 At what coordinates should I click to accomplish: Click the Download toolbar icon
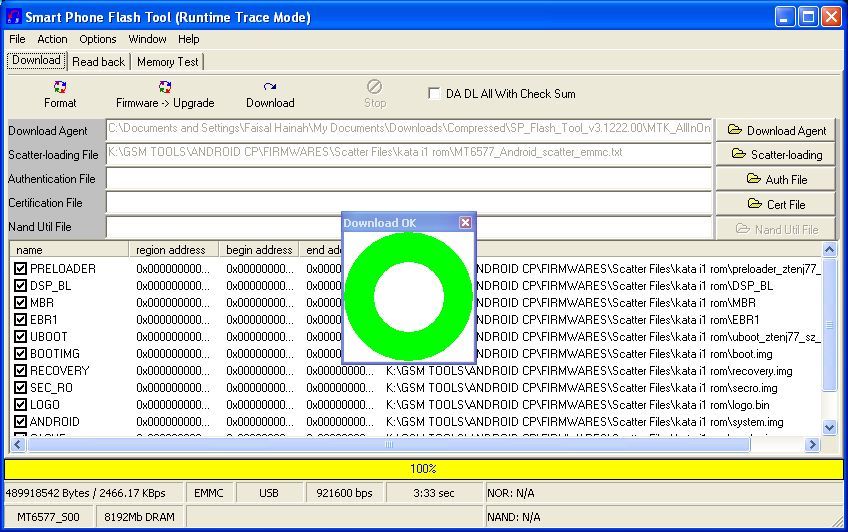[270, 87]
